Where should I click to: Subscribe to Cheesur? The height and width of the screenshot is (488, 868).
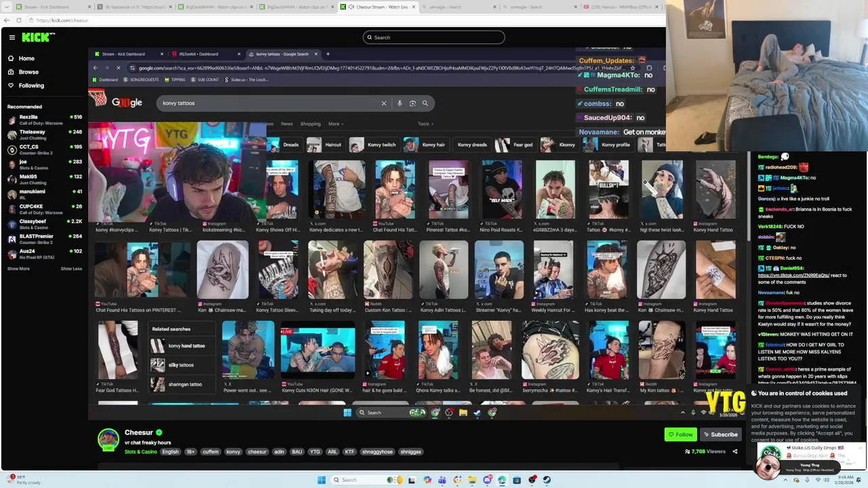[720, 434]
